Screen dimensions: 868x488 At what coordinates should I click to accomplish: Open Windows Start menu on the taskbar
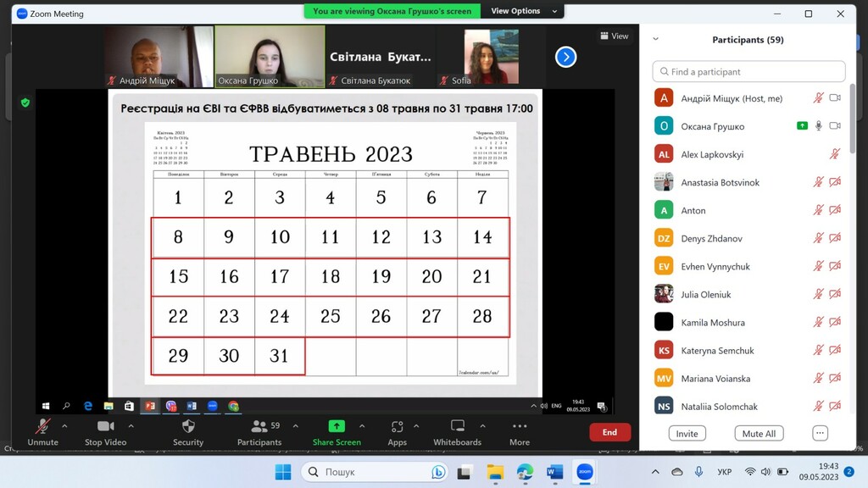(282, 472)
